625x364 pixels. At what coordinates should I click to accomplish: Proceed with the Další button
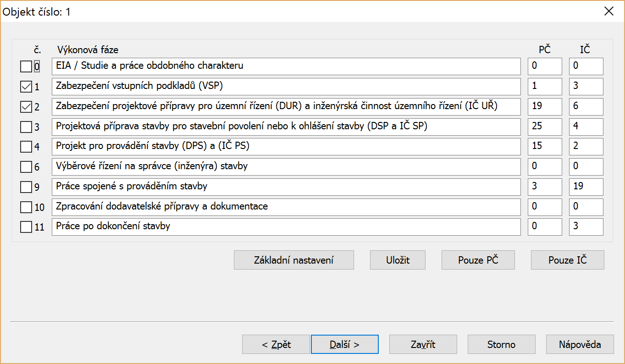pyautogui.click(x=344, y=344)
